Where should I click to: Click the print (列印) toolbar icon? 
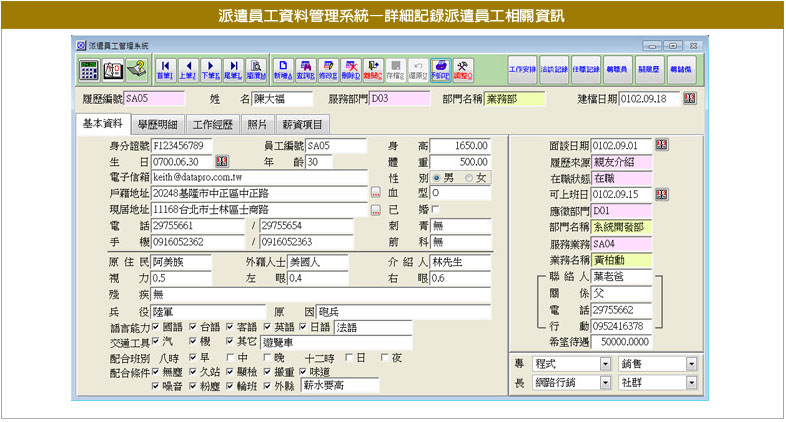coord(440,69)
